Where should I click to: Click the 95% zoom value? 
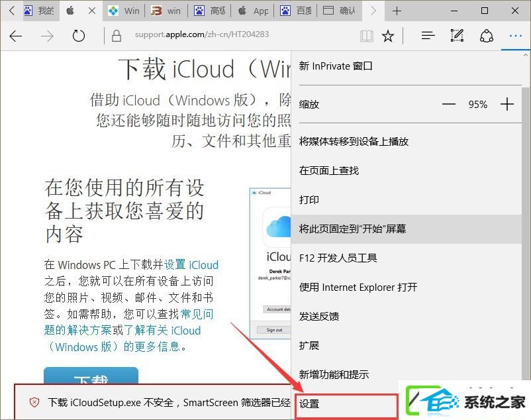[x=478, y=104]
